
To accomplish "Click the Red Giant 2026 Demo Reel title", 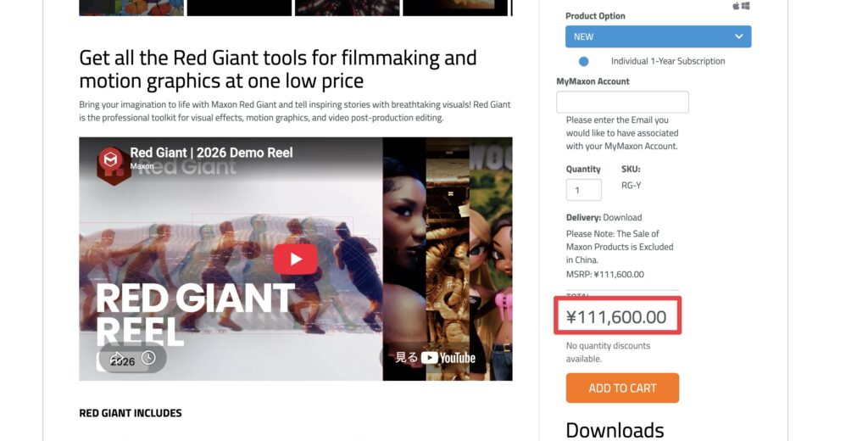I will point(211,153).
